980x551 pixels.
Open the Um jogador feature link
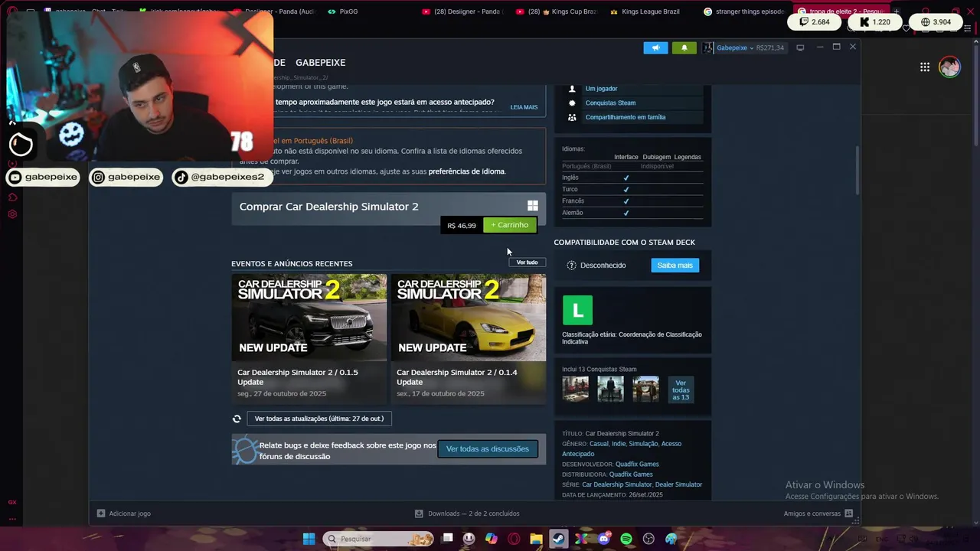[x=601, y=89]
